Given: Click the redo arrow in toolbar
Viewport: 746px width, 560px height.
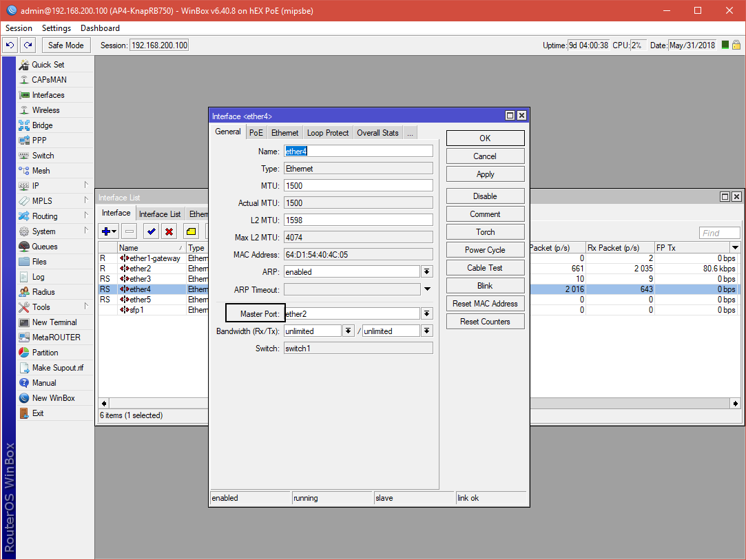Looking at the screenshot, I should pos(28,45).
